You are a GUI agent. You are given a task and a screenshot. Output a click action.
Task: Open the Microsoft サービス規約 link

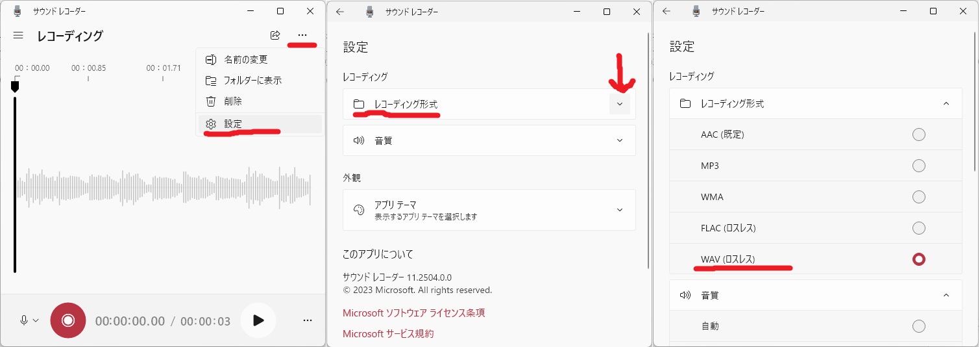click(x=388, y=334)
